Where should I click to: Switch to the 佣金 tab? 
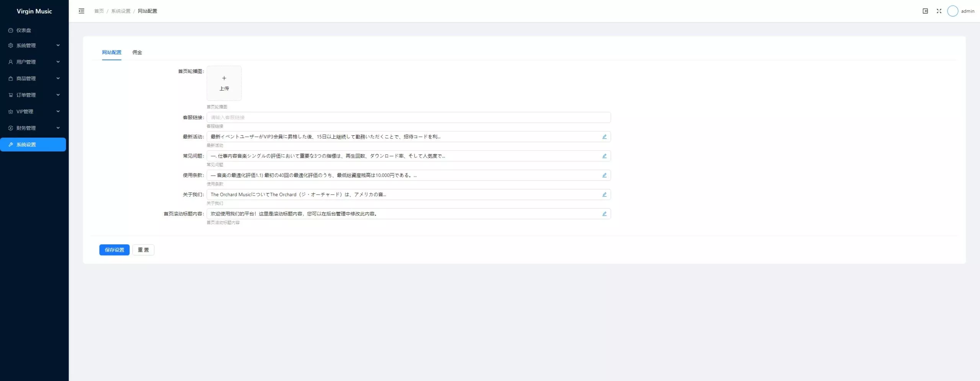click(x=137, y=53)
